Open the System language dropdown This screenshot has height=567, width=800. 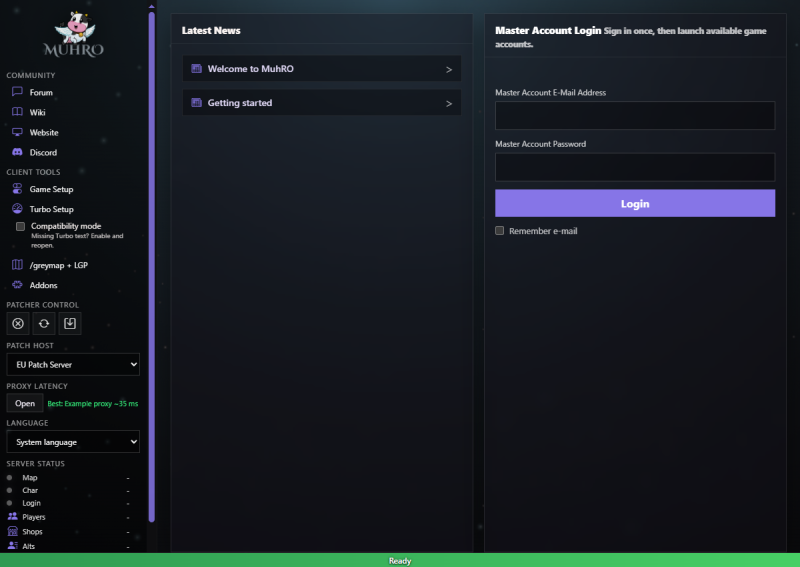73,442
